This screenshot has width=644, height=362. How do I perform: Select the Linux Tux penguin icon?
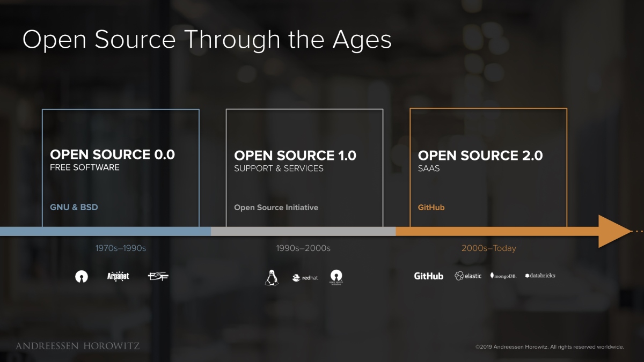[x=270, y=276]
